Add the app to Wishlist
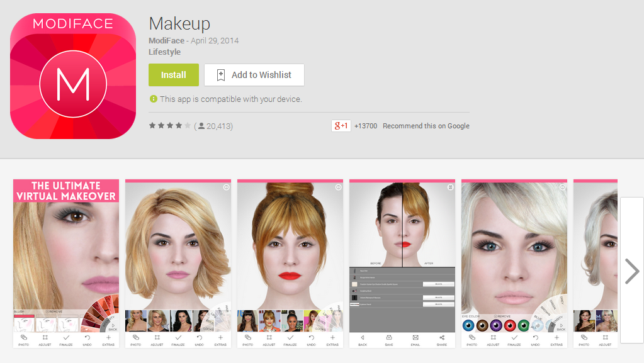Viewport: 644px width, 363px height. pos(254,75)
